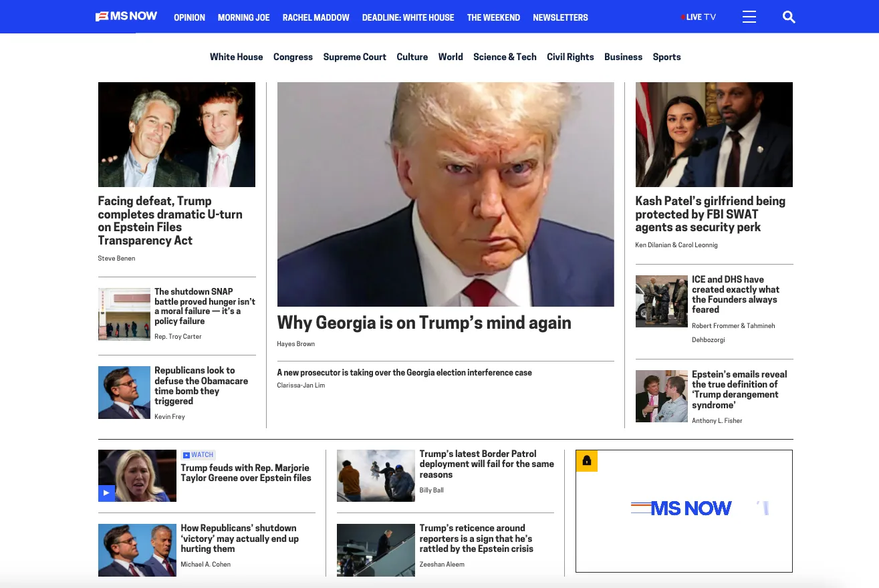Open Kash Patel's girlfriend FBI SWAT story
Screen dimensions: 879x588
tap(710, 214)
